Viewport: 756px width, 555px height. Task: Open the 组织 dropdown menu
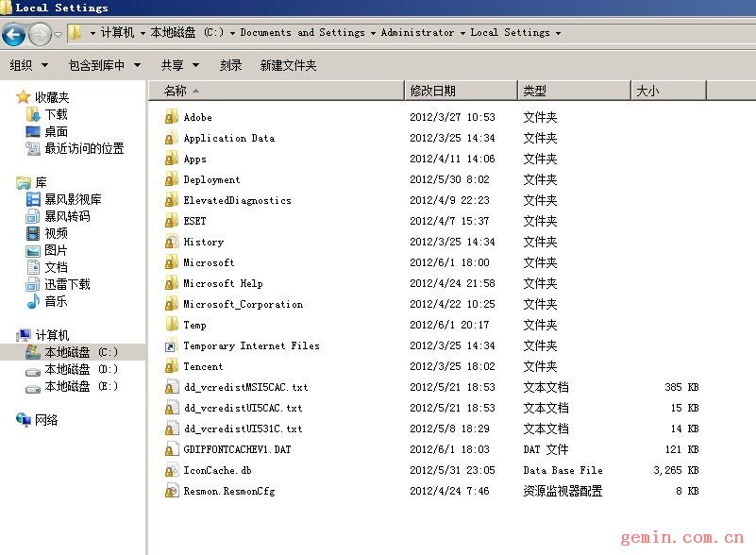(28, 65)
